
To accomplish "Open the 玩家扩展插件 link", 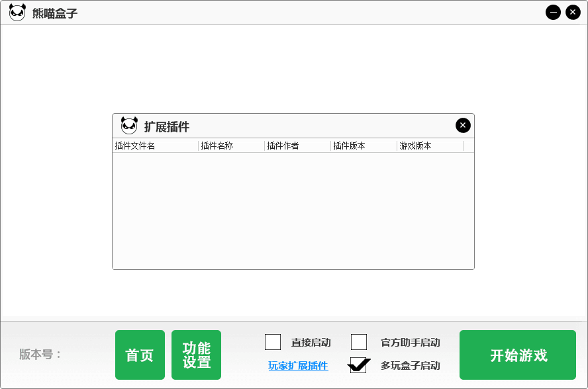I will click(x=298, y=366).
